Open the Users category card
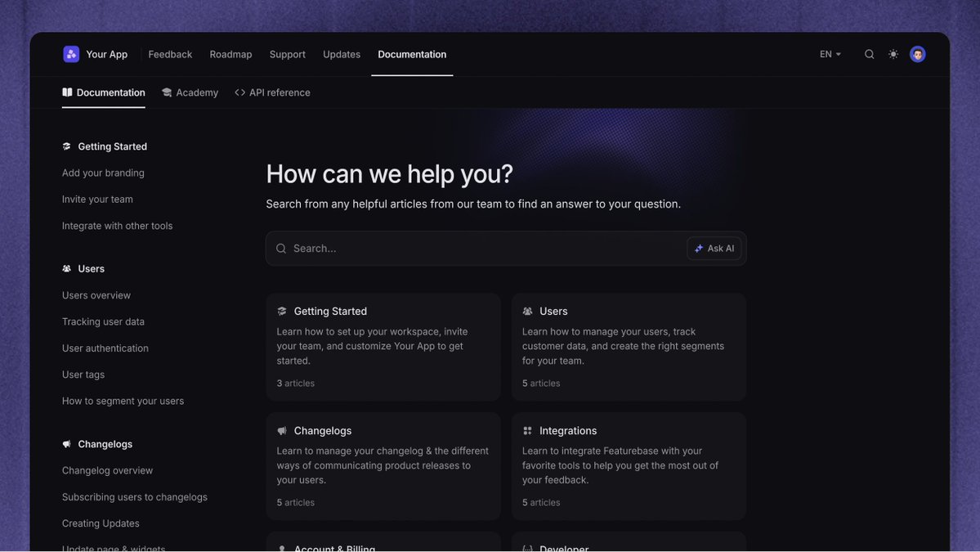The height and width of the screenshot is (552, 980). [x=629, y=347]
